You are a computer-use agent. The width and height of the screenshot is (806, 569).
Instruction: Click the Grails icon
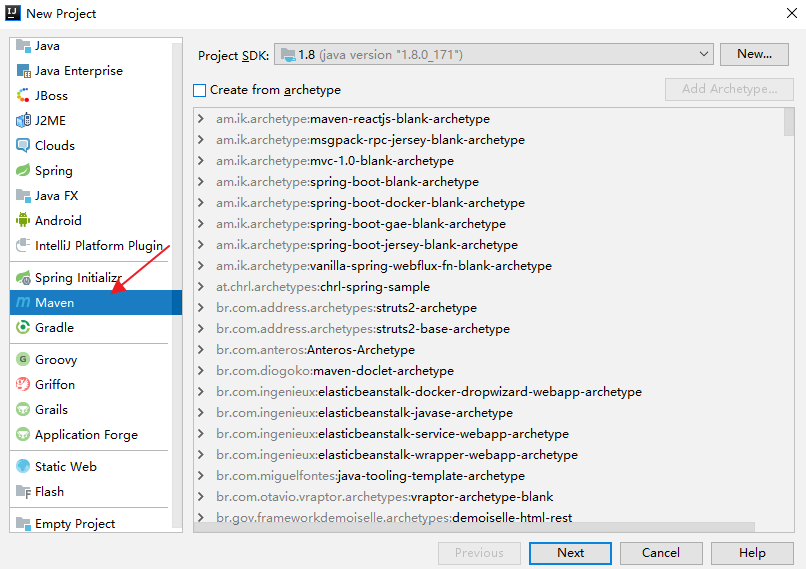(x=23, y=410)
